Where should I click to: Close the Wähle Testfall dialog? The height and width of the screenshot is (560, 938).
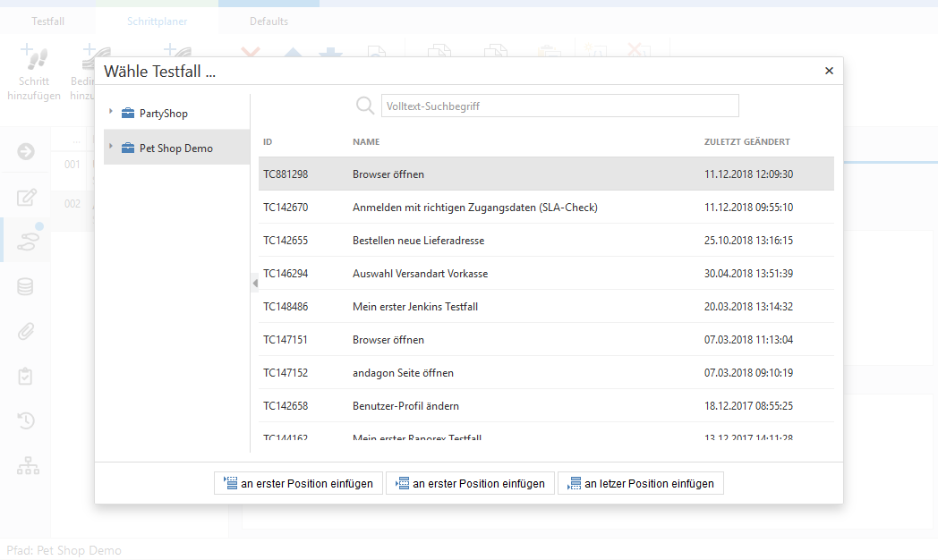click(x=829, y=71)
